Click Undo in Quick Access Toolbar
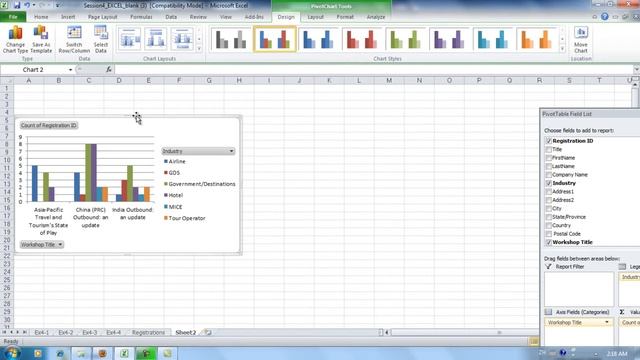This screenshot has width=640, height=360. click(x=27, y=5)
